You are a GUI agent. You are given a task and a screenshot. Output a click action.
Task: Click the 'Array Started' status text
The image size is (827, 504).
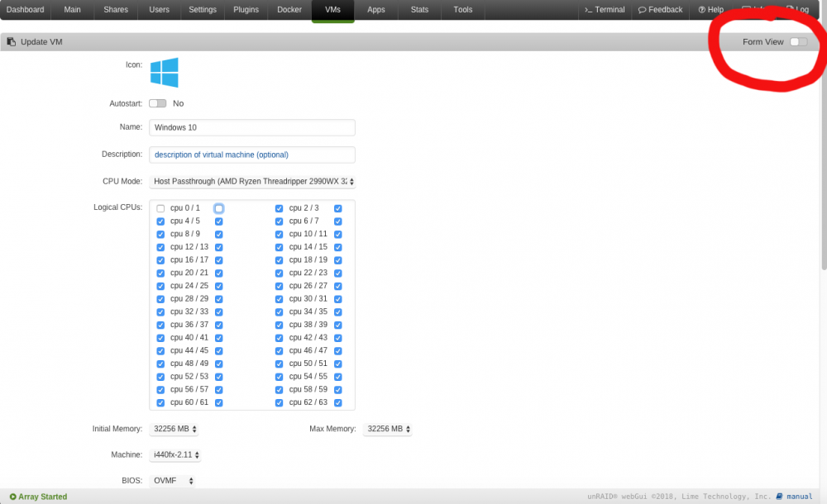coord(43,497)
